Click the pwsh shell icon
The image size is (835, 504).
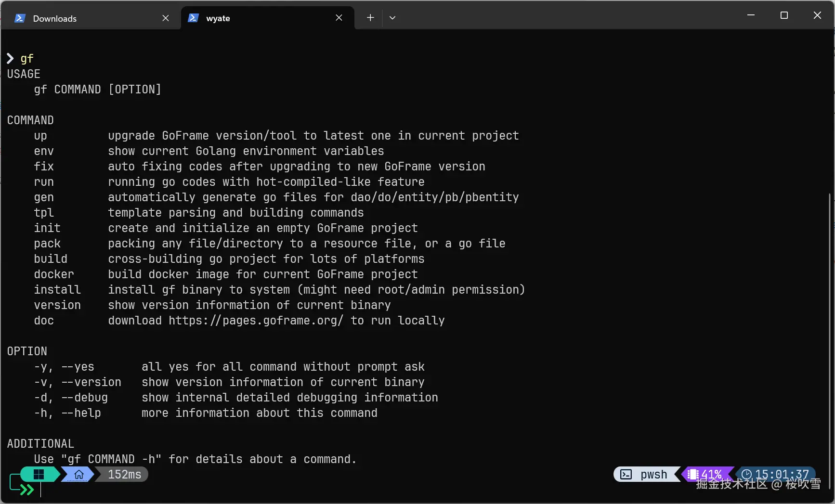(x=626, y=475)
